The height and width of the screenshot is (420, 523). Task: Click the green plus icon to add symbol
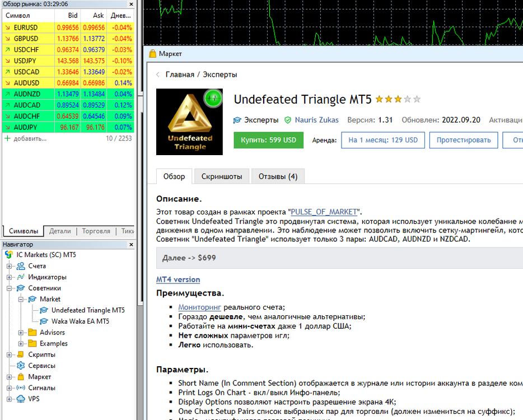[x=7, y=138]
